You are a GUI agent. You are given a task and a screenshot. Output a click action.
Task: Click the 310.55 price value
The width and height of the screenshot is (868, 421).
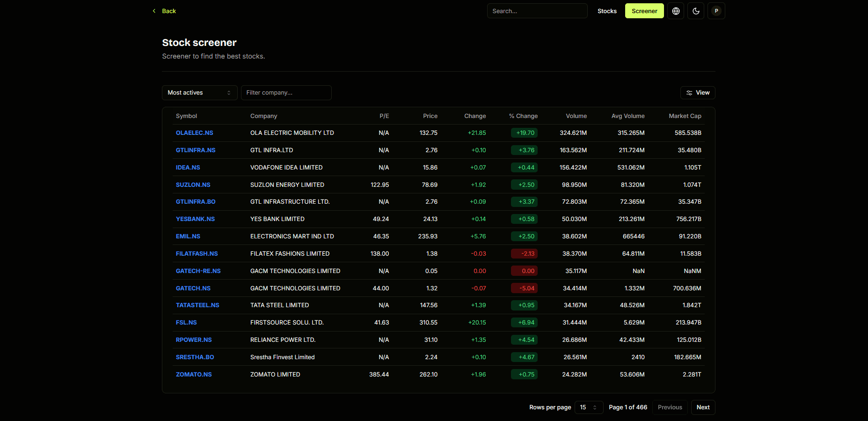[428, 323]
